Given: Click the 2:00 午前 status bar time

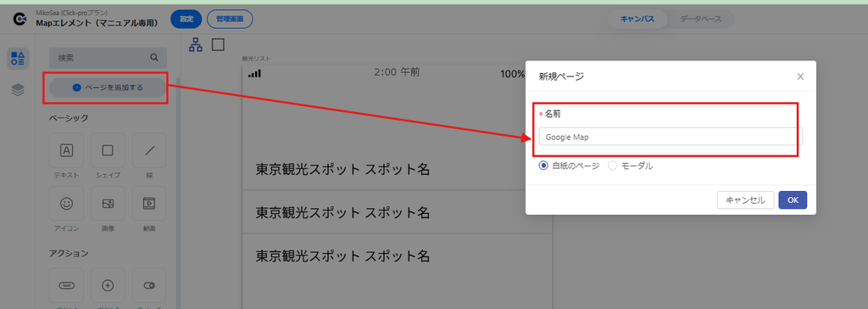Looking at the screenshot, I should click(x=397, y=72).
